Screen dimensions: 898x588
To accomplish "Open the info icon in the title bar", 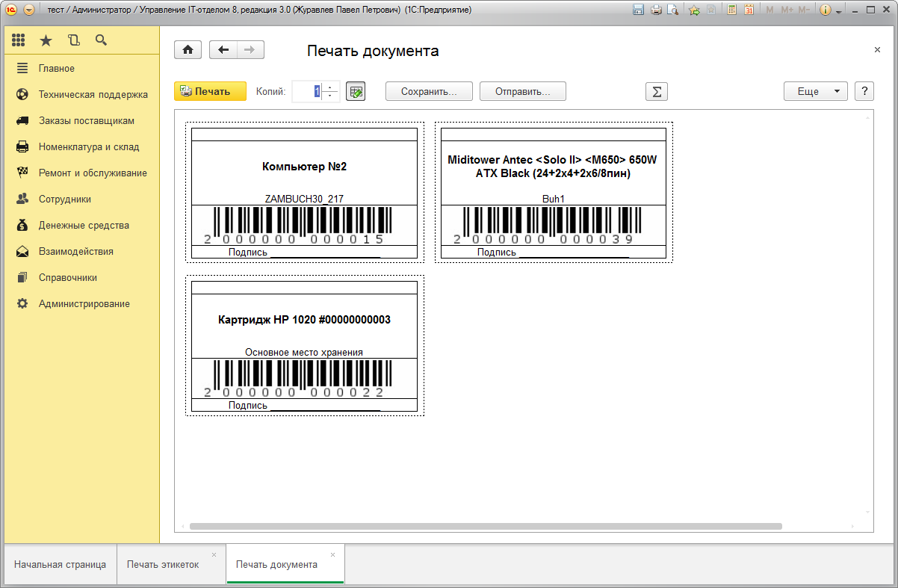I will pos(826,10).
